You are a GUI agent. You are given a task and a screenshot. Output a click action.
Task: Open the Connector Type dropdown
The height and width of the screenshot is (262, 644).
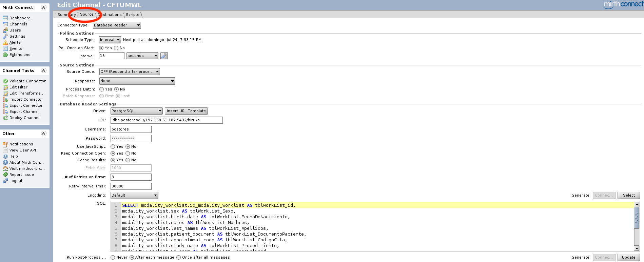(117, 25)
